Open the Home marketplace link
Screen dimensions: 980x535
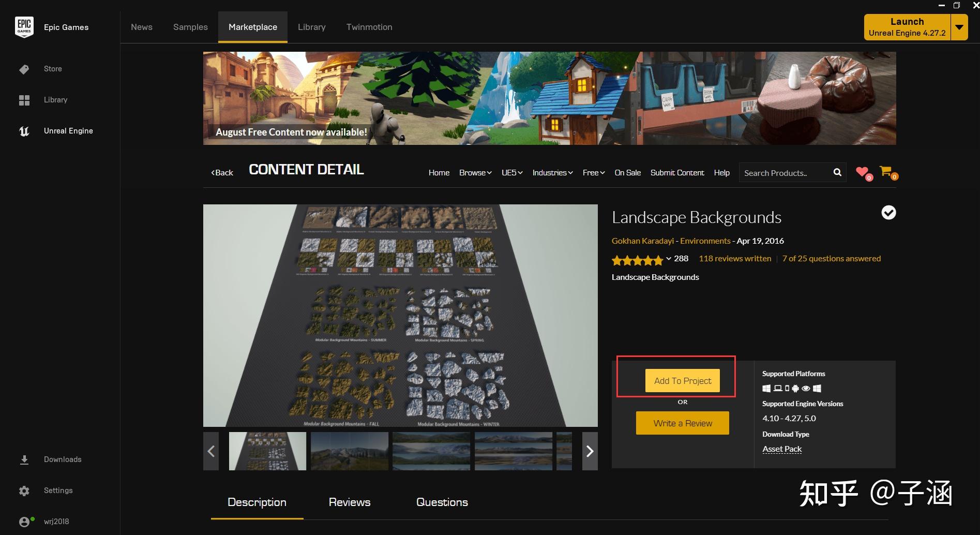[439, 173]
